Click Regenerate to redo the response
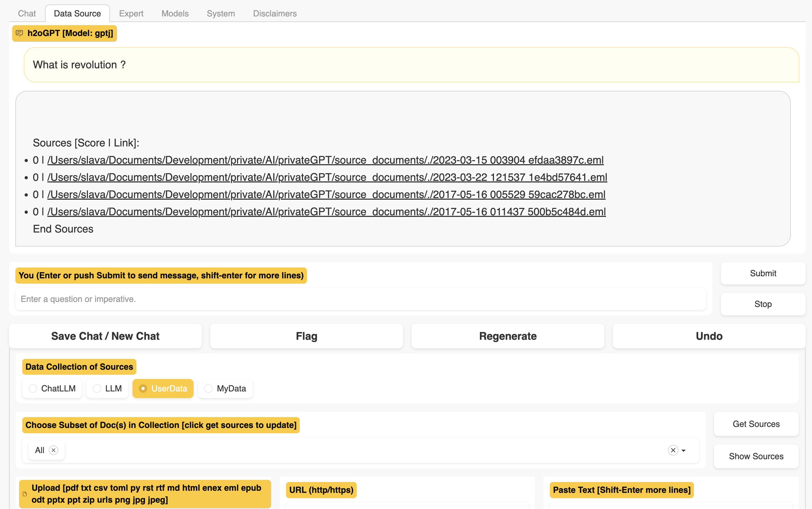This screenshot has width=812, height=509. 508,336
